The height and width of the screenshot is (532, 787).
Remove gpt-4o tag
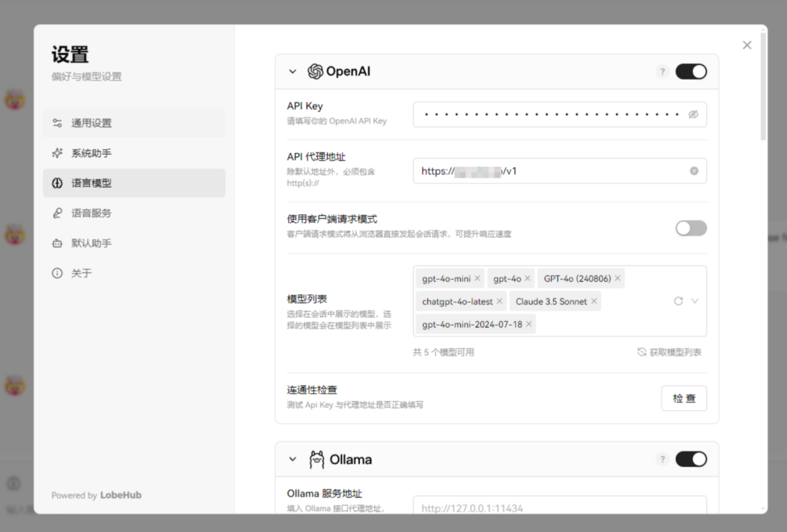(x=528, y=279)
